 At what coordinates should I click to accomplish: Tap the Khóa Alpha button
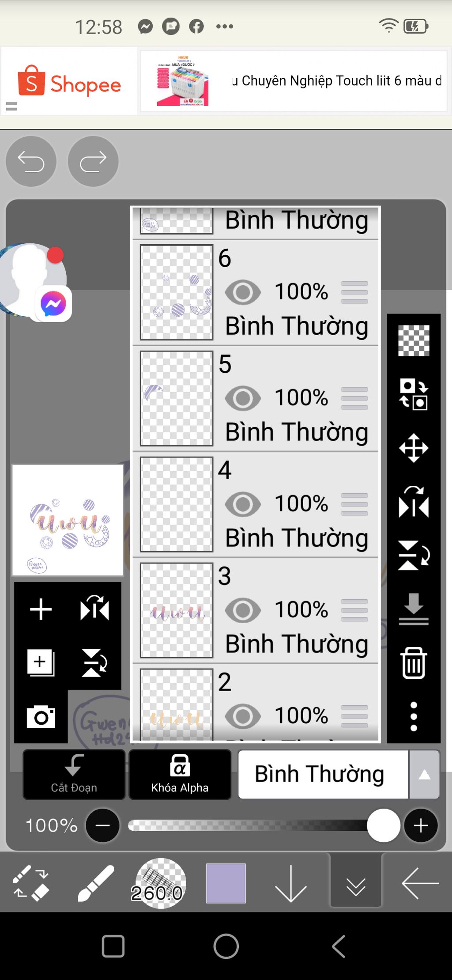point(180,774)
